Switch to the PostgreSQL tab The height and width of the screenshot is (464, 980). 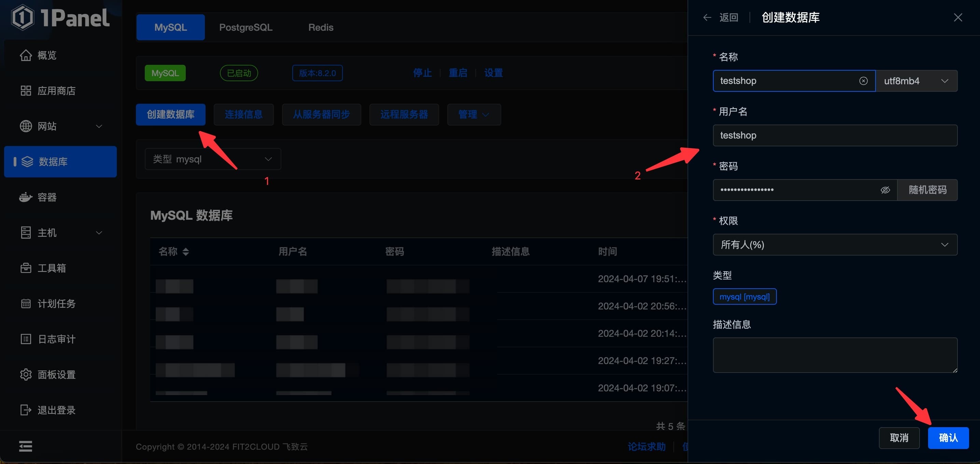point(246,27)
